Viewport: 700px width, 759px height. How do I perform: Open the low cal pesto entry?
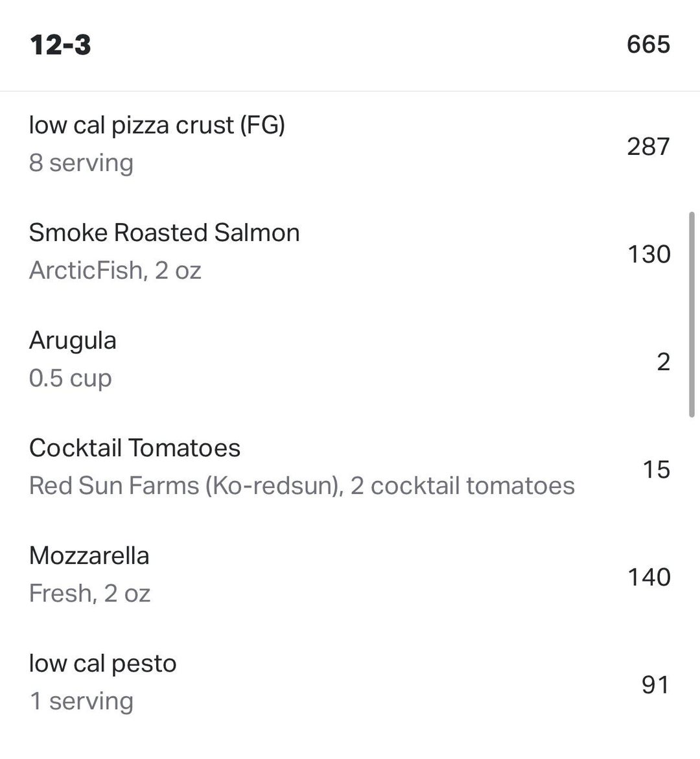click(102, 663)
